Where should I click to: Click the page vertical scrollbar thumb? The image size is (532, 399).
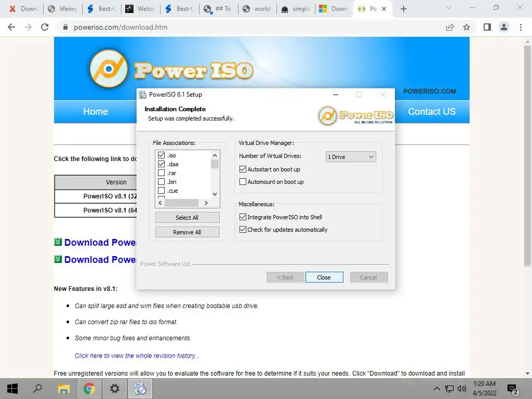coord(527,156)
